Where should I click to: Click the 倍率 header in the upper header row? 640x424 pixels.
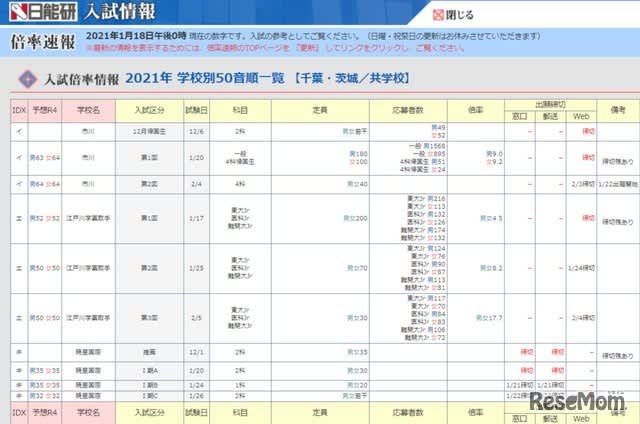point(476,111)
